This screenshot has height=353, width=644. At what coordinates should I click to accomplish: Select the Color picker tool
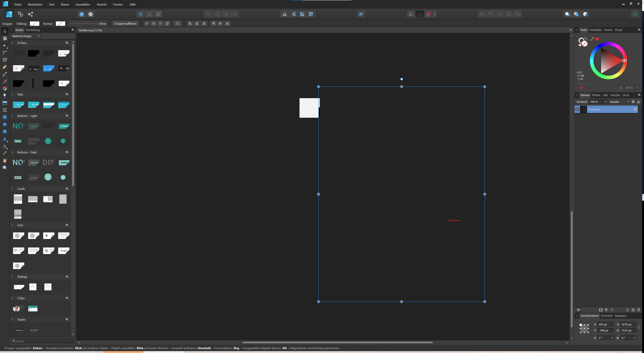click(x=5, y=153)
